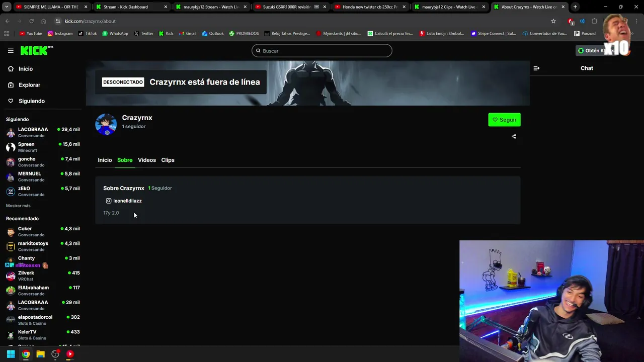
Task: Collapse the chat panel with the arrow icon
Action: (x=536, y=68)
